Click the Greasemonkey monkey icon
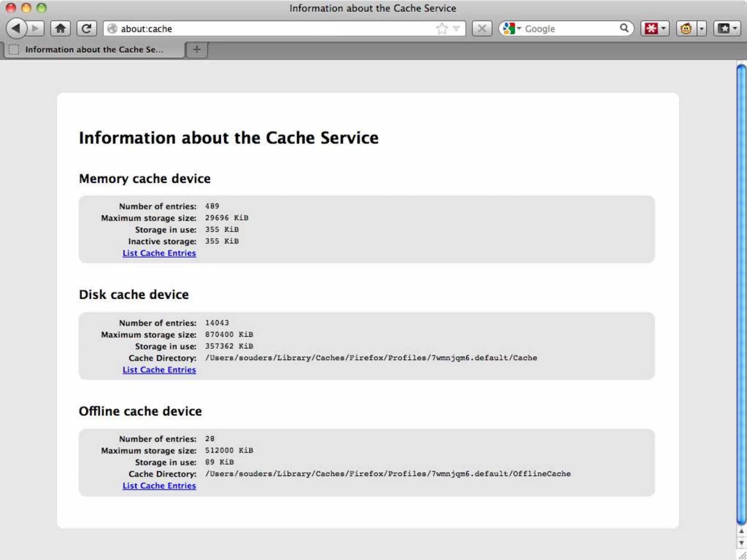 click(x=686, y=28)
